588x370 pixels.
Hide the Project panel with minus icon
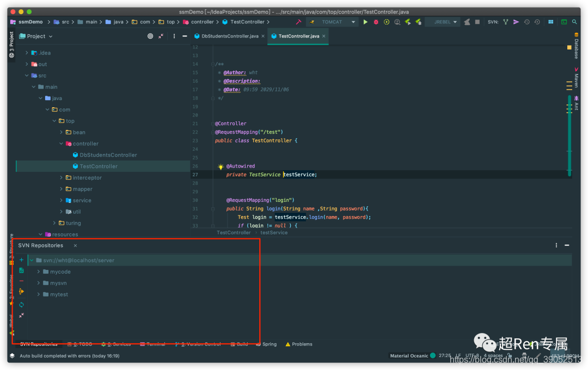185,36
